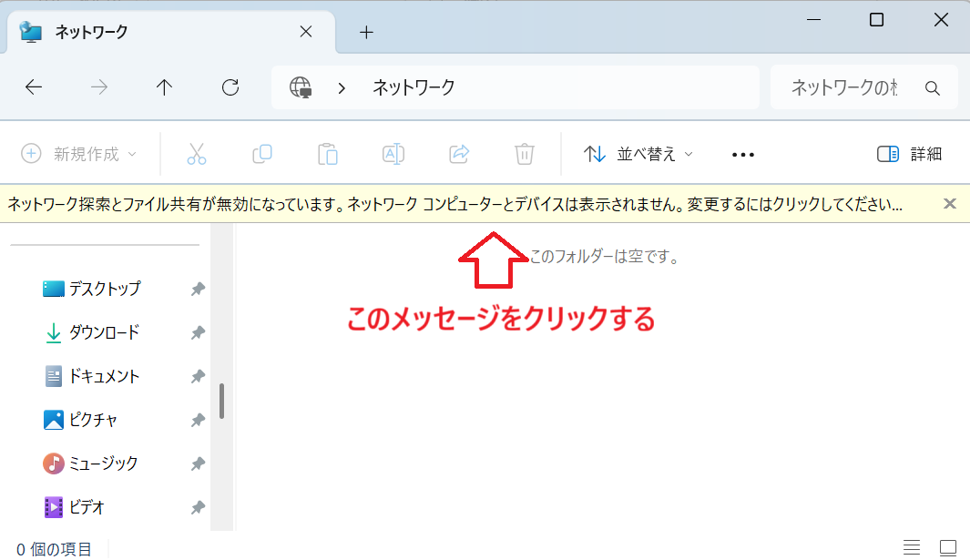This screenshot has width=970, height=560.
Task: Click the network discovery warning message
Action: (x=455, y=204)
